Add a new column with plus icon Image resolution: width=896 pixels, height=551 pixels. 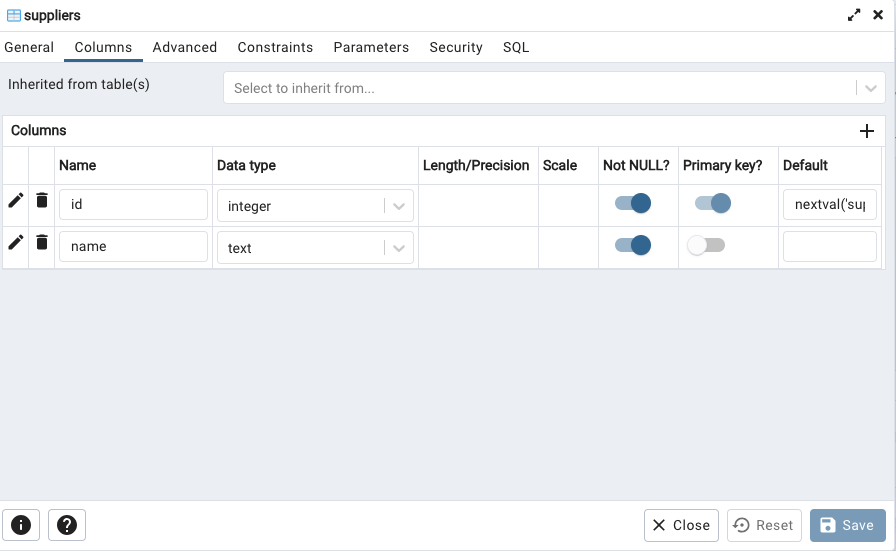[x=867, y=131]
